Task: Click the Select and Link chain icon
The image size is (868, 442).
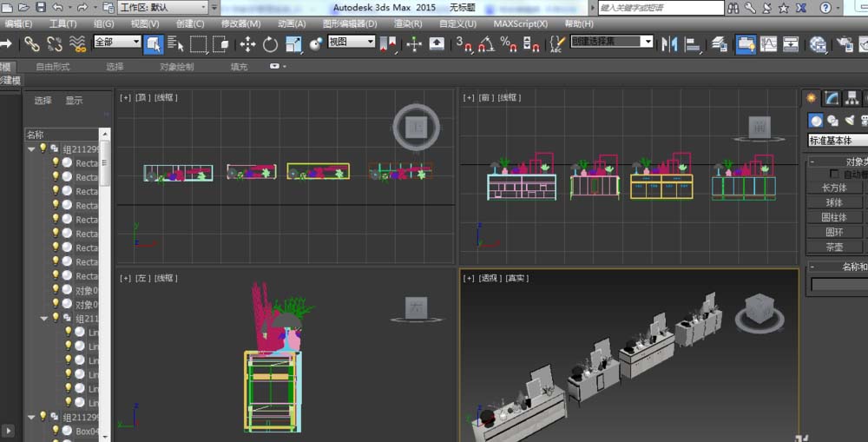Action: click(32, 43)
